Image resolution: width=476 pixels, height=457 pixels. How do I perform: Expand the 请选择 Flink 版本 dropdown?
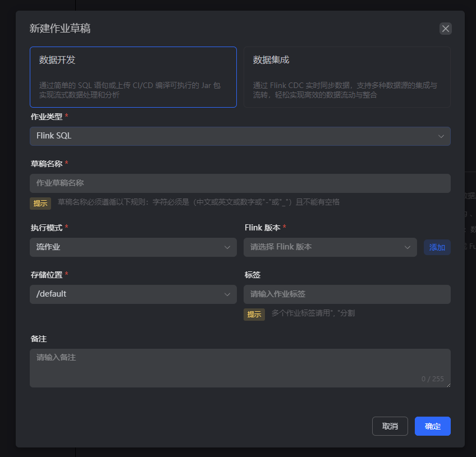329,247
